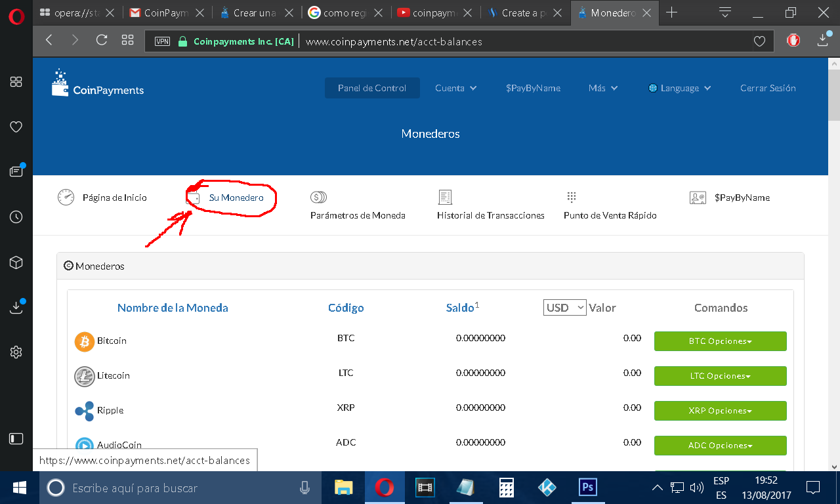Switch to the CoinPayments Gmail tab
Viewport: 840px width, 504px height.
pos(168,12)
